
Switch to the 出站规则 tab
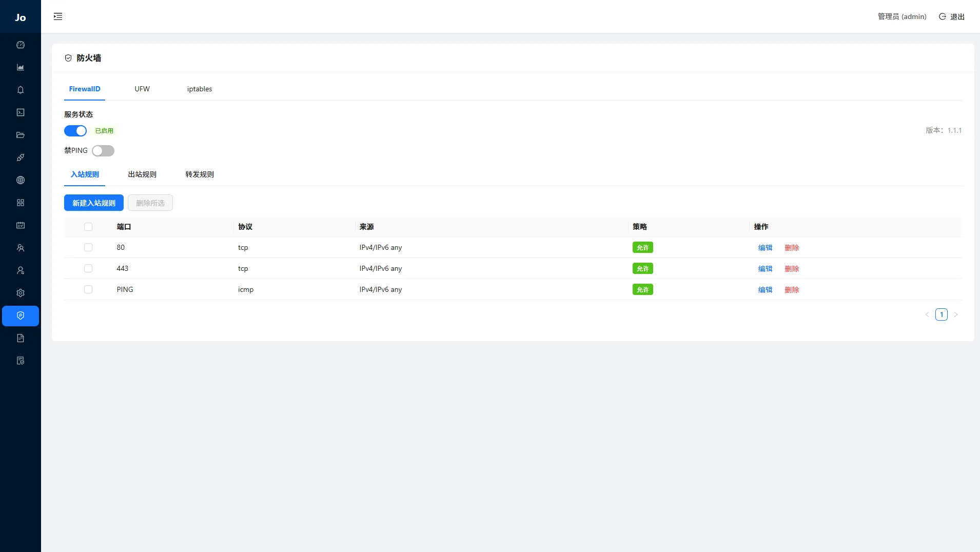coord(142,174)
